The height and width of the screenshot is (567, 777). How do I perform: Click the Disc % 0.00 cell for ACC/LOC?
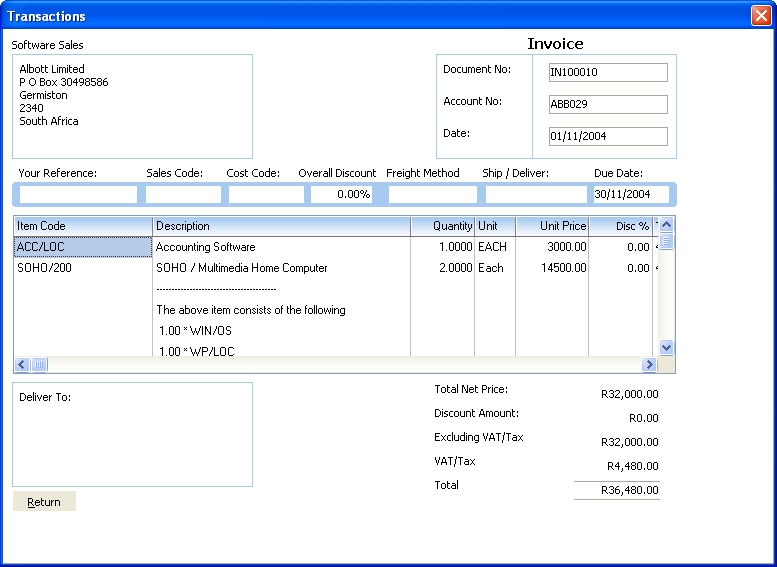coord(620,247)
